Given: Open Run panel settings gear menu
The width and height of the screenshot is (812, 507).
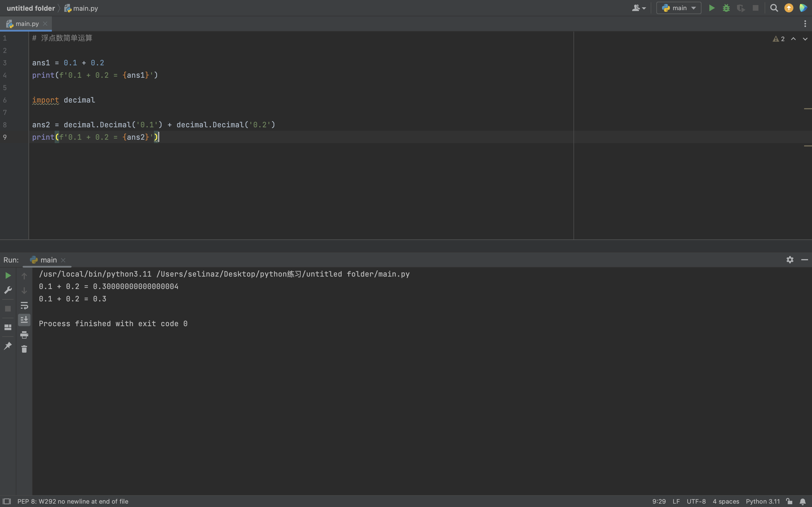Looking at the screenshot, I should 790,260.
